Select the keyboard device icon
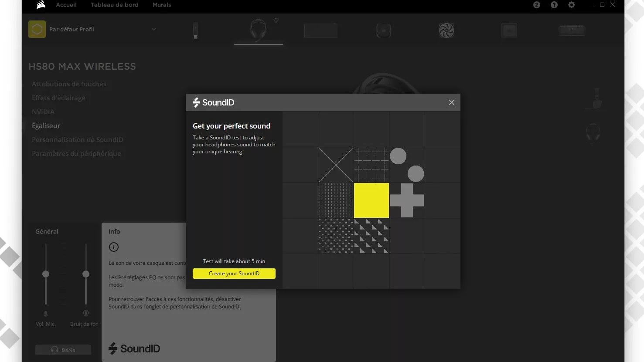The width and height of the screenshot is (644, 362). click(x=572, y=30)
